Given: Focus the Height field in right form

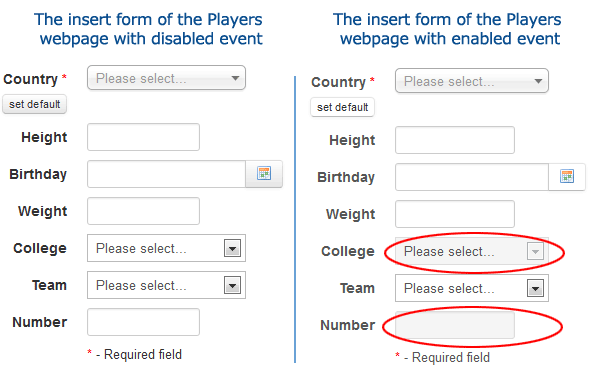Looking at the screenshot, I should (x=455, y=140).
